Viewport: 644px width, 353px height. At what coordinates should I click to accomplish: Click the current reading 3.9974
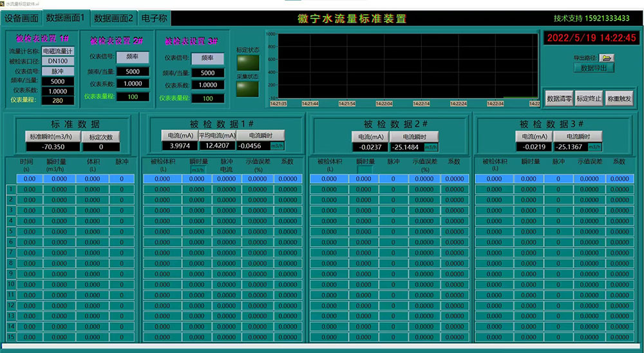pyautogui.click(x=180, y=146)
